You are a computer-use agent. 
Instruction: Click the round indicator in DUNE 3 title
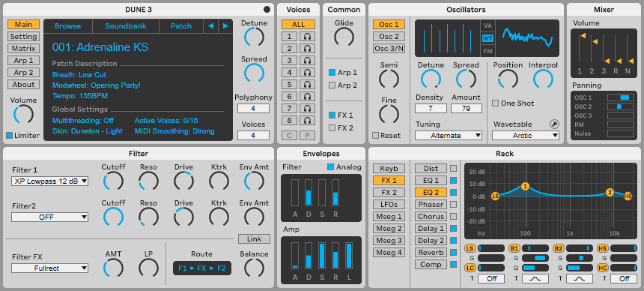pyautogui.click(x=267, y=10)
